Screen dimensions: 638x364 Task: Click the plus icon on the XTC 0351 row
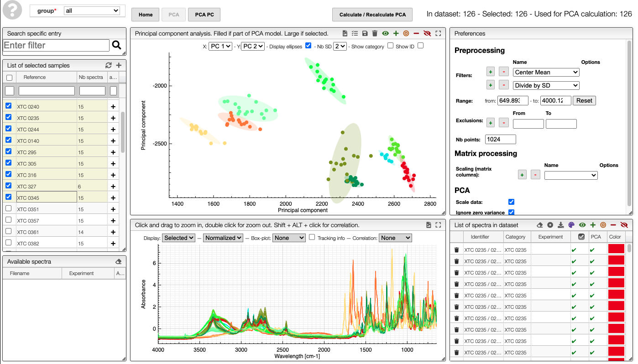click(113, 209)
